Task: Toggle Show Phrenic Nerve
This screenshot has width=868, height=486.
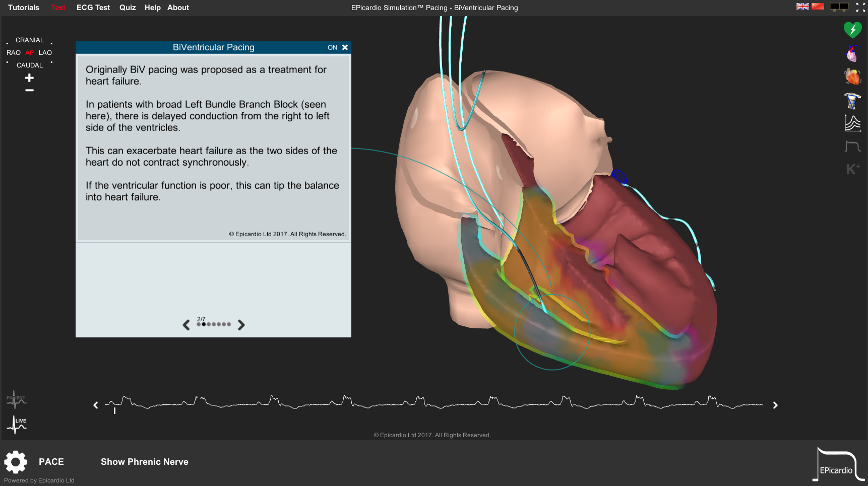Action: (144, 462)
